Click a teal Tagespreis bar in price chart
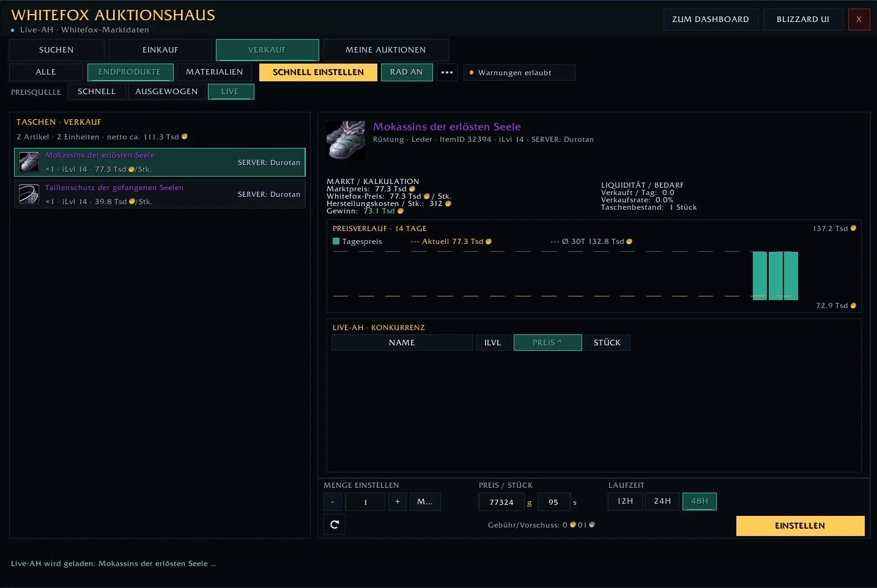Viewport: 877px width, 588px height. tap(775, 275)
